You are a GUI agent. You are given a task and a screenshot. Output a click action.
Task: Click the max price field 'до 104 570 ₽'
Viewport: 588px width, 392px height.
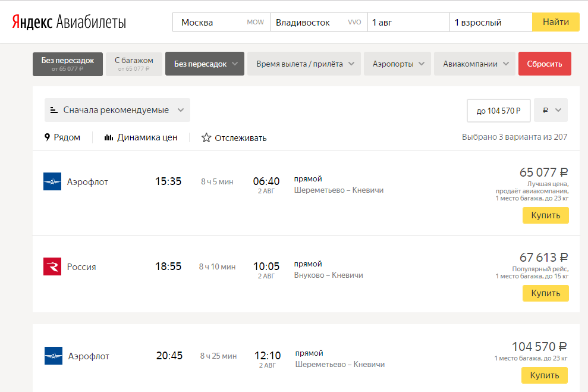(x=498, y=110)
